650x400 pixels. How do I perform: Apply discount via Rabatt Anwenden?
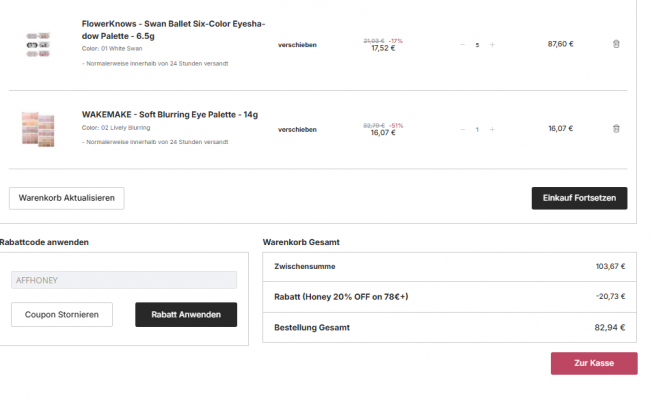186,315
